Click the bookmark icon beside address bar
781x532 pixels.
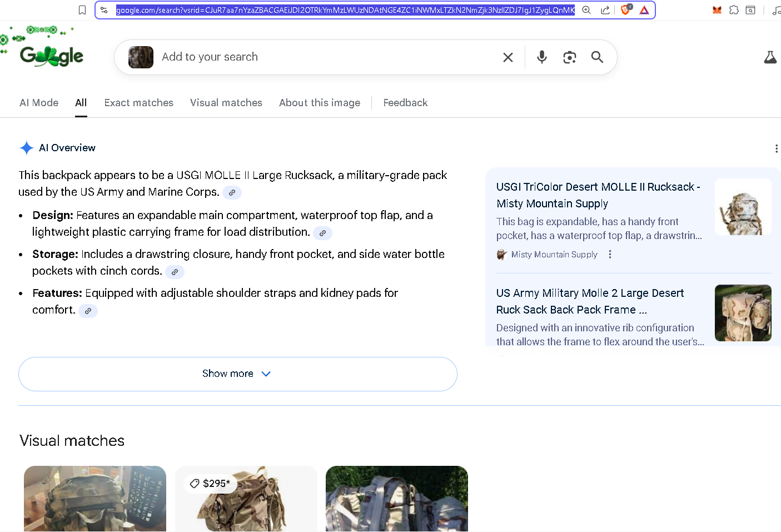click(82, 10)
